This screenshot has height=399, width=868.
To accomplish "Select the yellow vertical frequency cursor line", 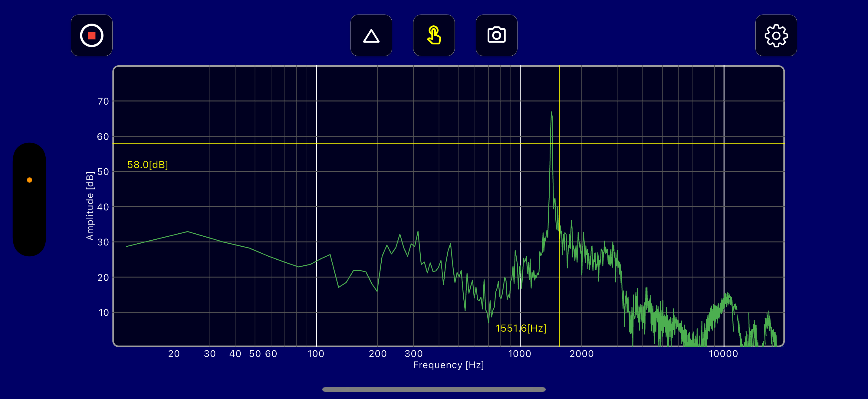I will [x=559, y=206].
